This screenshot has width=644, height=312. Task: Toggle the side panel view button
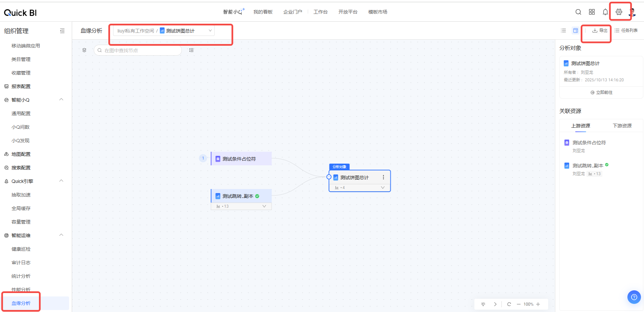[x=575, y=30]
